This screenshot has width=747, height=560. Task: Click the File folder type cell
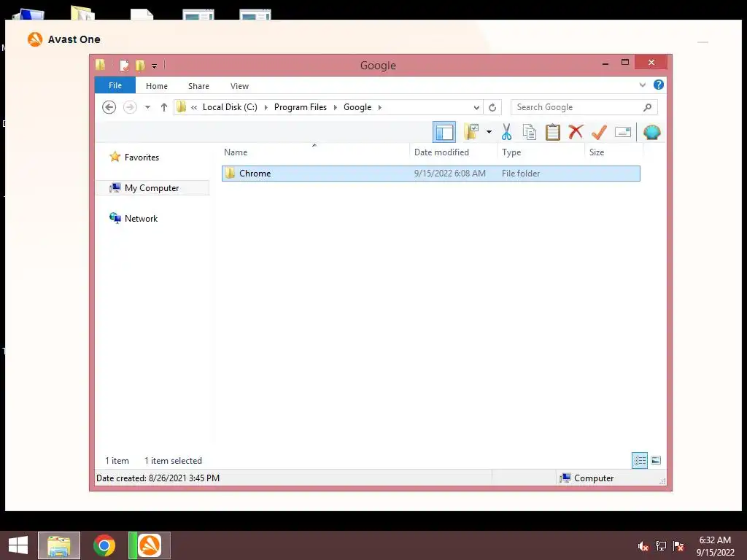(521, 174)
